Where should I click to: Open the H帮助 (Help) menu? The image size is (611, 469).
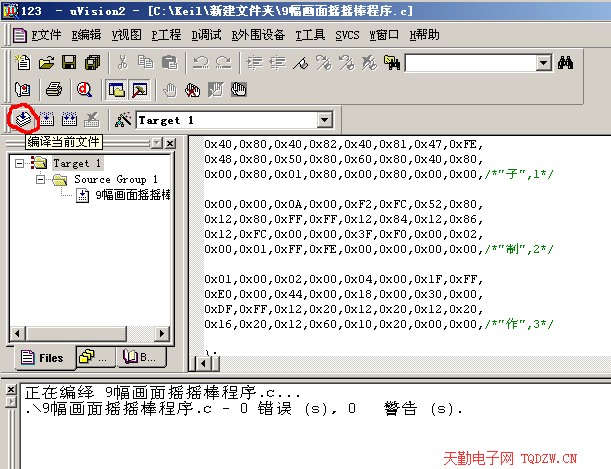[424, 35]
